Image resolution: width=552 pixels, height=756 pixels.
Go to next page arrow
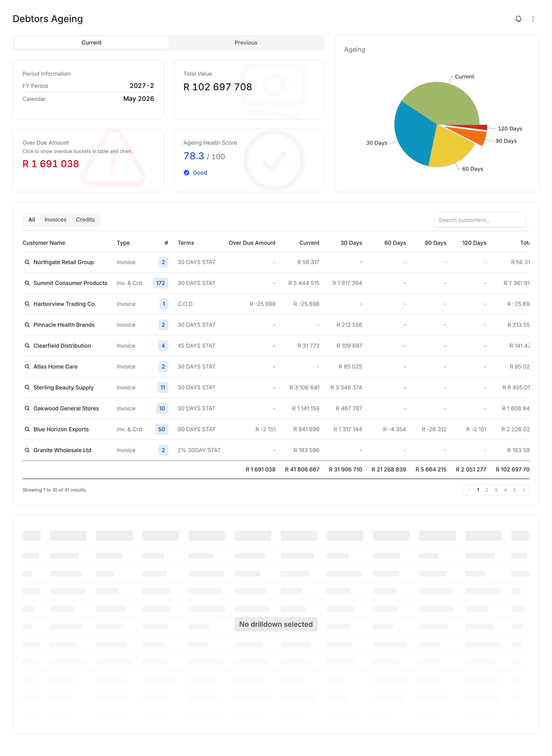click(524, 490)
